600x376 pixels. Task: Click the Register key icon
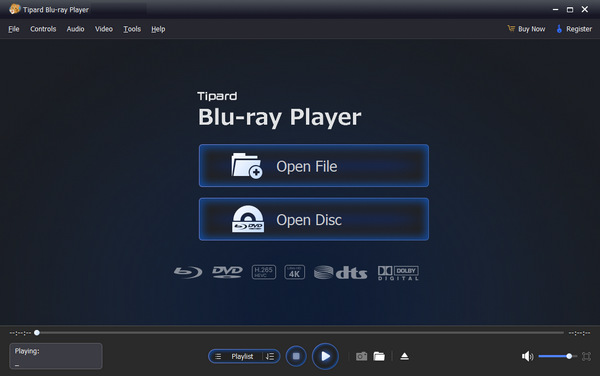559,29
